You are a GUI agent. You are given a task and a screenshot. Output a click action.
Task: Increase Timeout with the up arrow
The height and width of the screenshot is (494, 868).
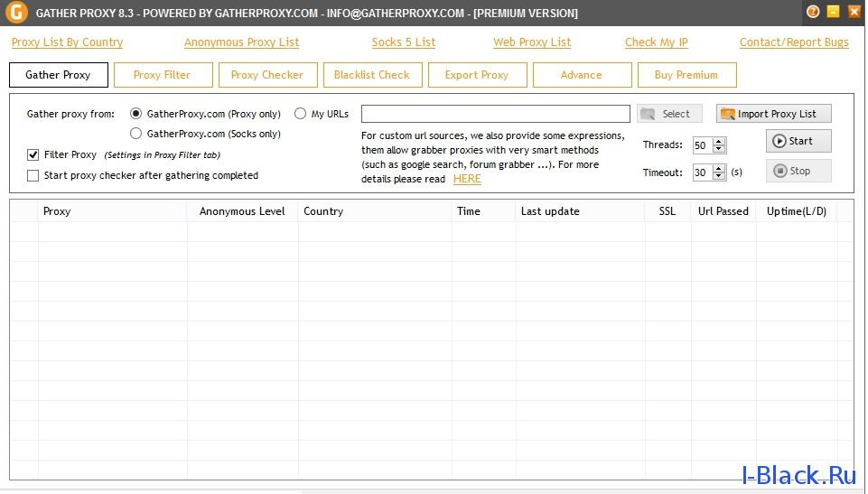click(x=719, y=168)
